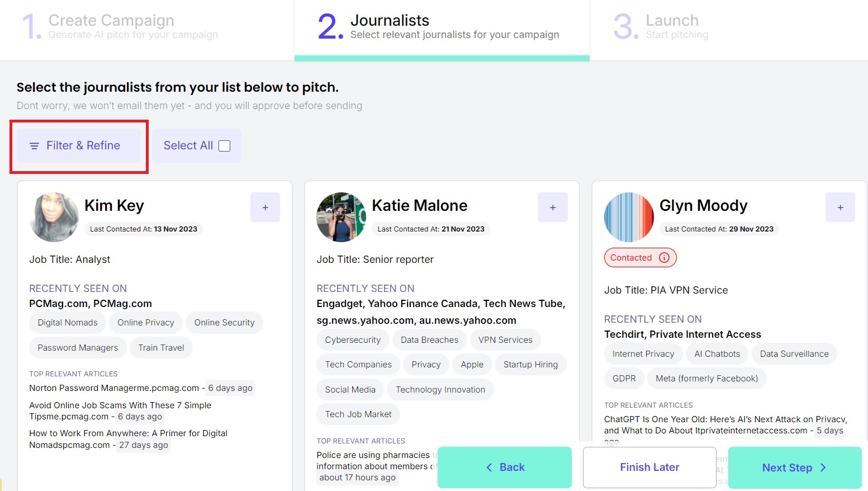Click the Contacted status badge

pos(641,258)
